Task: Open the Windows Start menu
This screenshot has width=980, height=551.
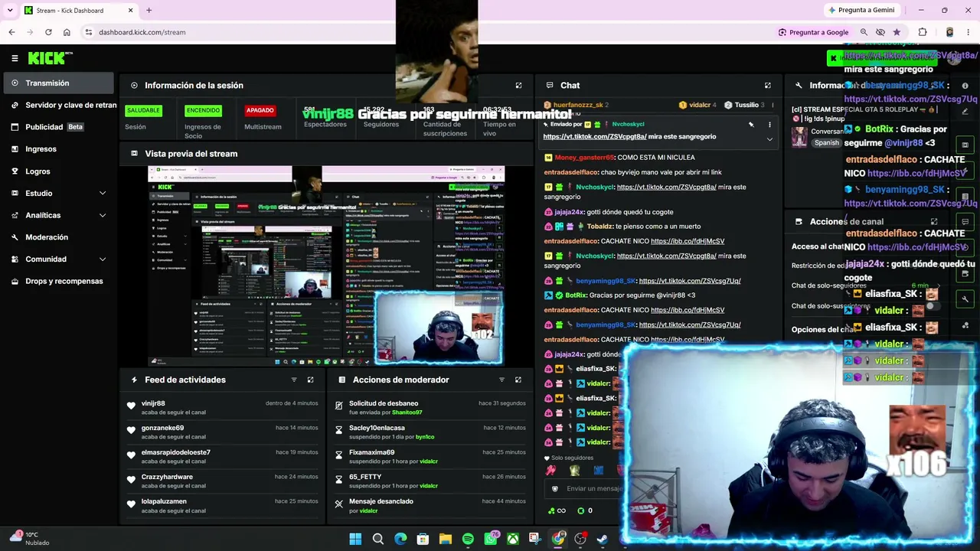Action: [x=355, y=540]
